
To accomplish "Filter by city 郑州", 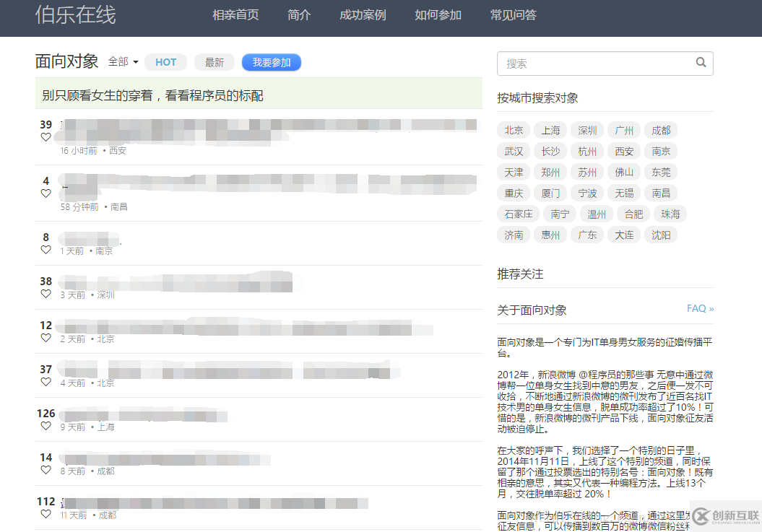I will (x=550, y=172).
